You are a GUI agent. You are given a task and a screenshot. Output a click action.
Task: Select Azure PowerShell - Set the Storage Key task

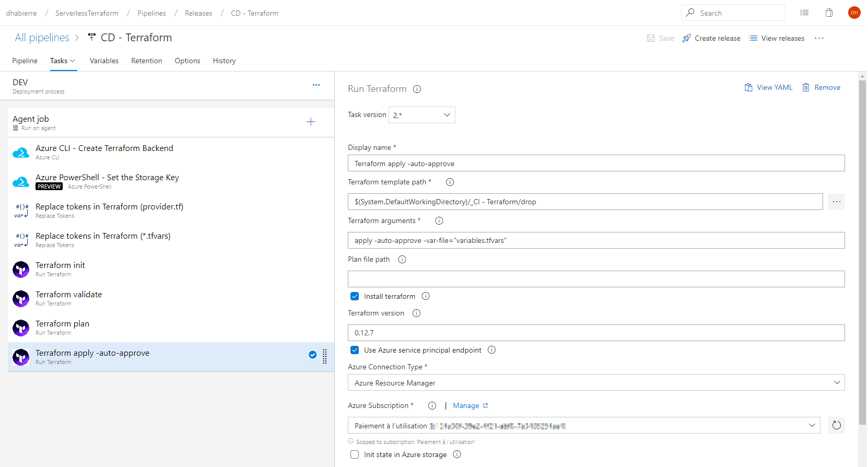click(x=171, y=181)
